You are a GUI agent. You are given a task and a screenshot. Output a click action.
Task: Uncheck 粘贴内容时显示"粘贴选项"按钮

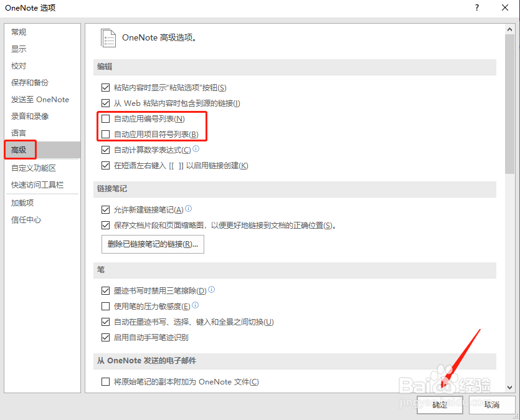click(105, 88)
